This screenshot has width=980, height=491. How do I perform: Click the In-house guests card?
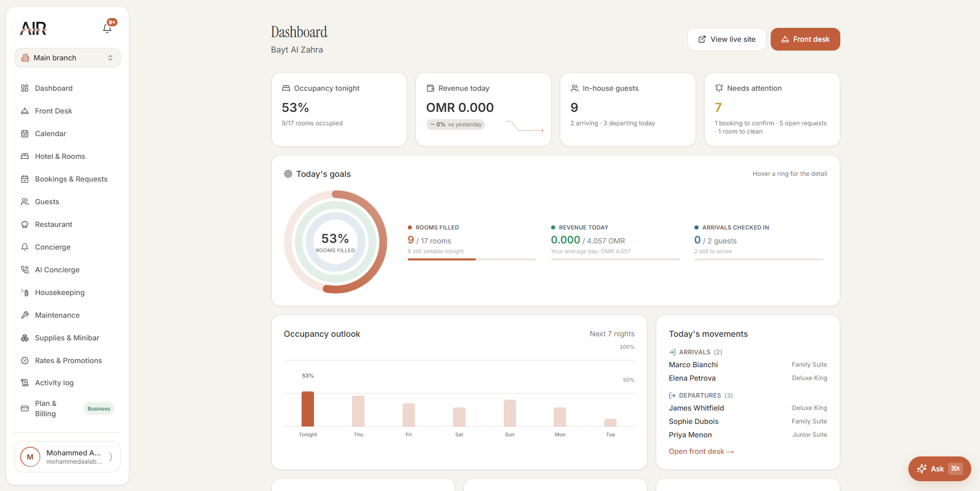[x=628, y=109]
